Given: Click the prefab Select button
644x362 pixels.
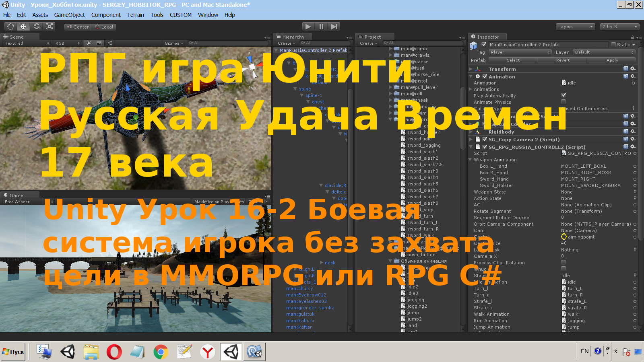Looking at the screenshot, I should click(x=513, y=60).
